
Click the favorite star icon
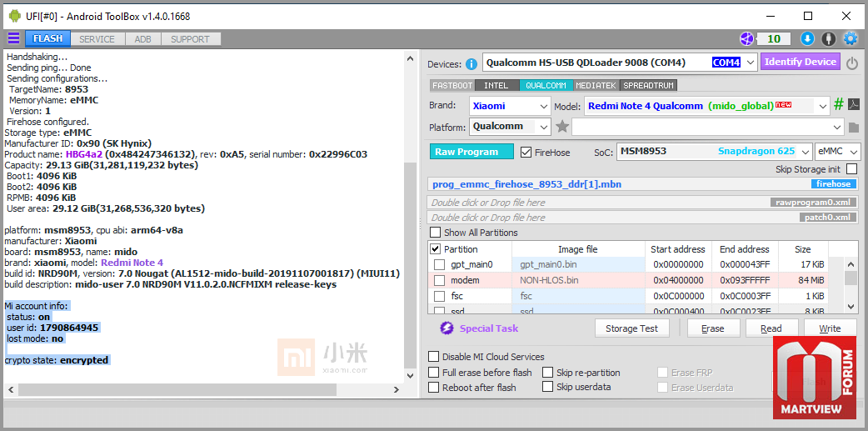562,127
